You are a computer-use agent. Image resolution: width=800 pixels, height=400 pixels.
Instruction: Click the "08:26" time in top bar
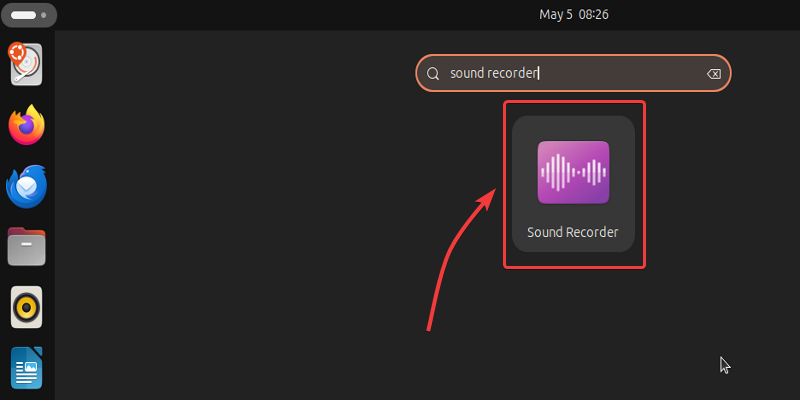594,15
